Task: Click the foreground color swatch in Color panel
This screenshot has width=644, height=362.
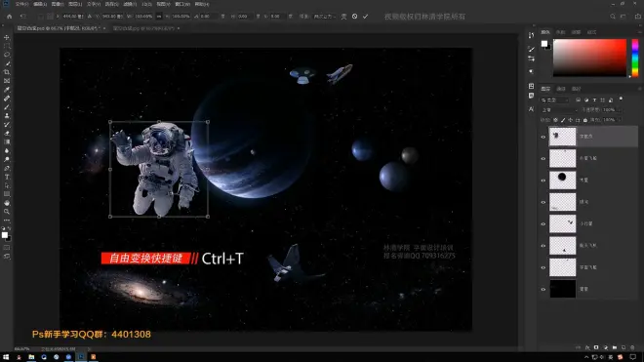Action: (x=544, y=44)
